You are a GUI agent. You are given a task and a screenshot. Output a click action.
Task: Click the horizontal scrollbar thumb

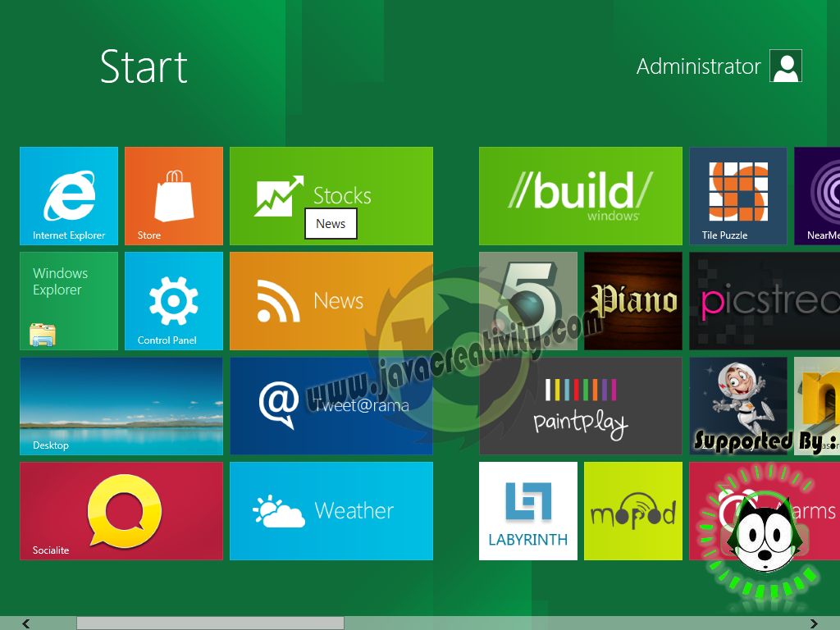(210, 623)
